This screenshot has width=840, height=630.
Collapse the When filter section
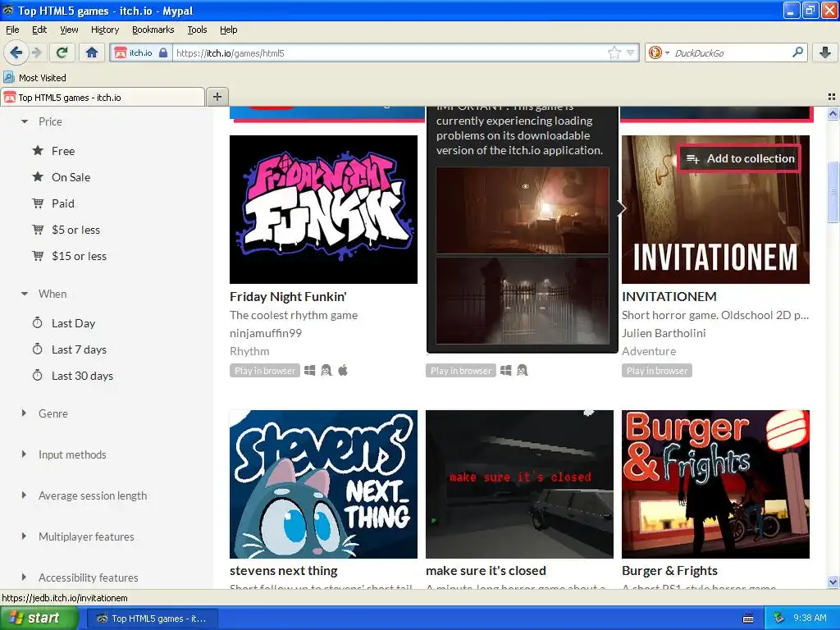[44, 294]
